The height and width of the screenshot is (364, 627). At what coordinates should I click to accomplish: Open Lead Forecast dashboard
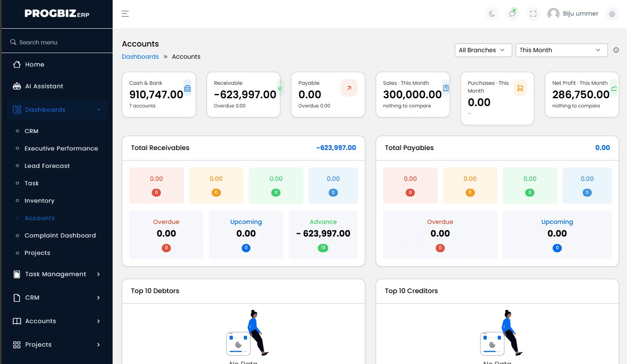(47, 166)
